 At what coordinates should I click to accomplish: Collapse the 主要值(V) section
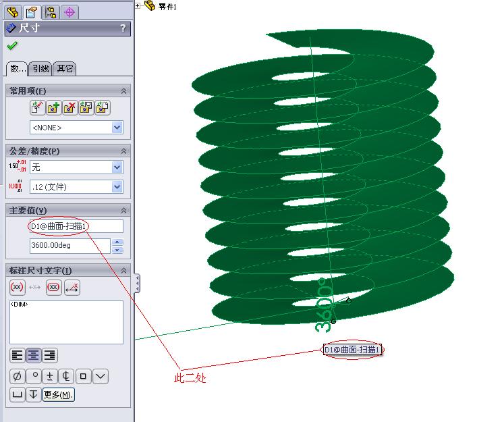click(123, 211)
